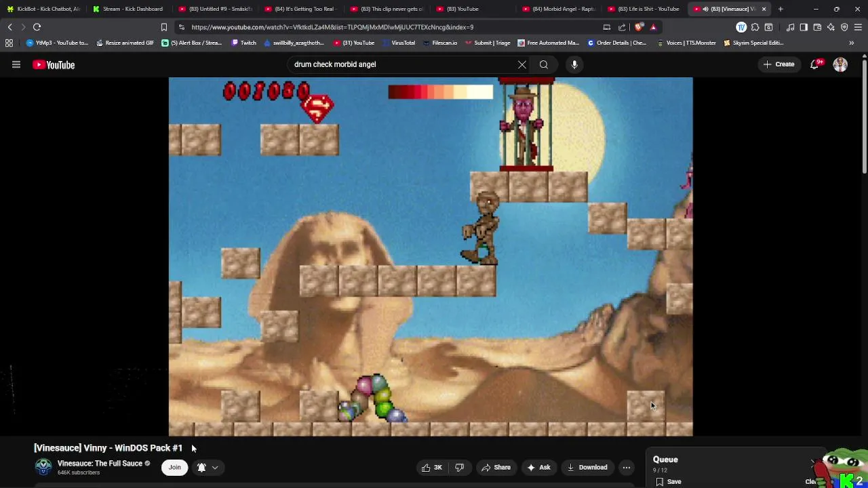Bookmark this page icon
This screenshot has width=868, height=488.
[x=163, y=27]
